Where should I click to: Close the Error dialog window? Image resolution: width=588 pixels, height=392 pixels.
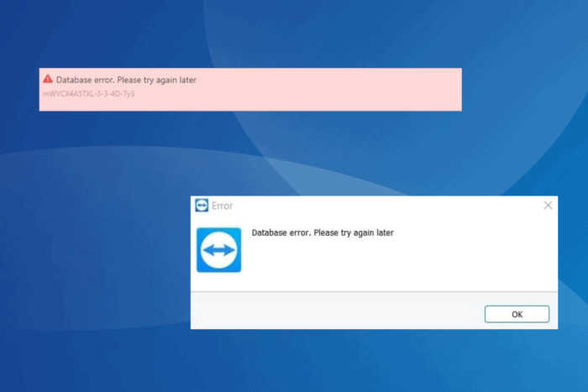548,206
